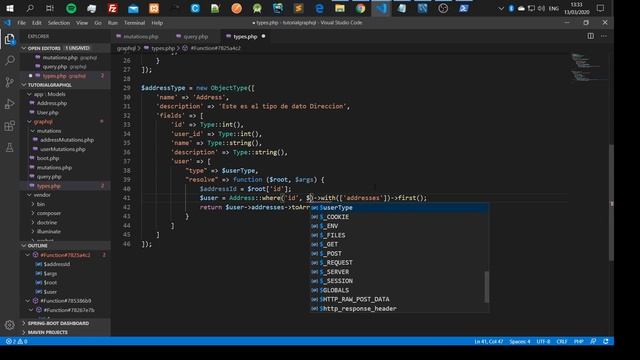
Task: Open the Selection menu
Action: coord(59,23)
